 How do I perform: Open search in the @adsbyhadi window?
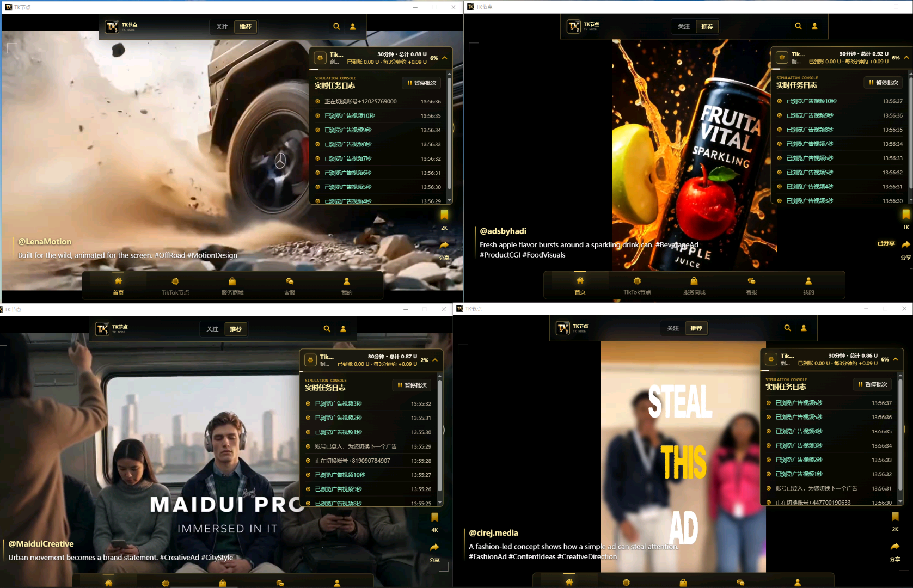pos(798,26)
